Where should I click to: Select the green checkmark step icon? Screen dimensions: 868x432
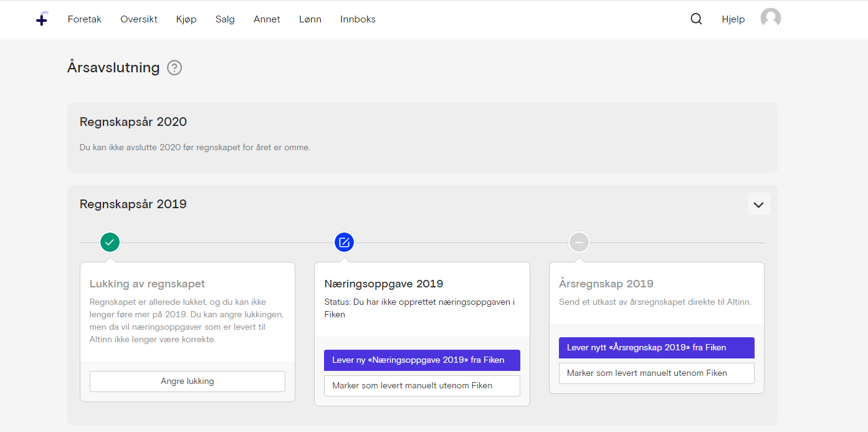click(x=110, y=242)
